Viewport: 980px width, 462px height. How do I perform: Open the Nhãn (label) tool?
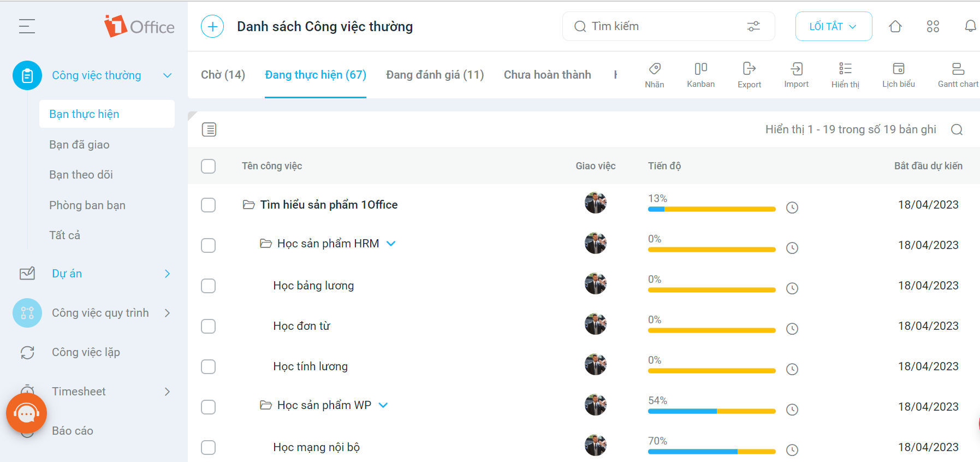tap(655, 75)
